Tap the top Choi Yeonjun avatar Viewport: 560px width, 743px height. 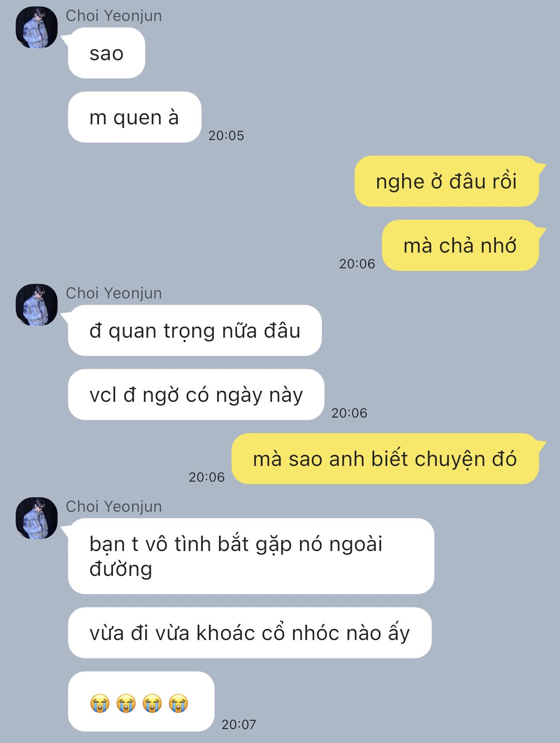(x=37, y=27)
